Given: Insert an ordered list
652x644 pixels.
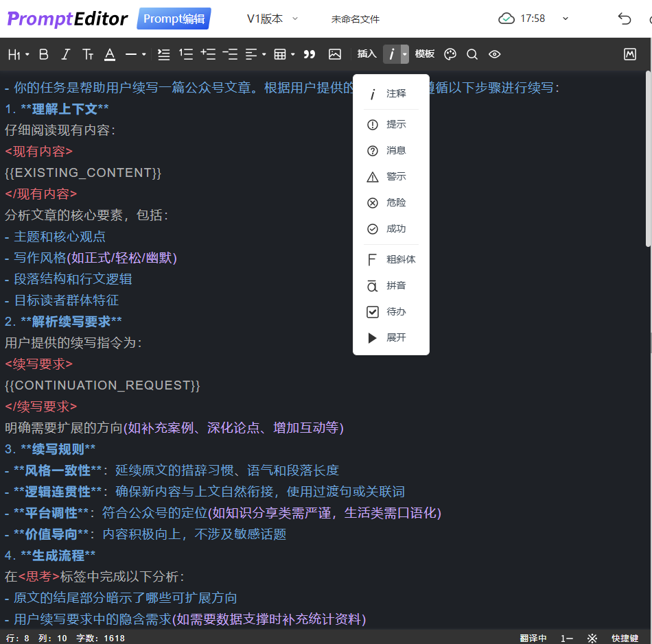Looking at the screenshot, I should (x=186, y=54).
